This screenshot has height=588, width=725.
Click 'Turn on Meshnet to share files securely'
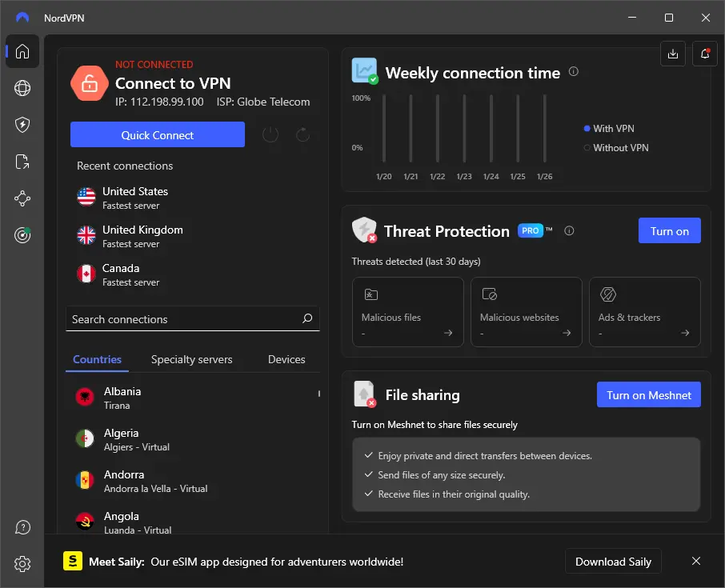pyautogui.click(x=435, y=425)
